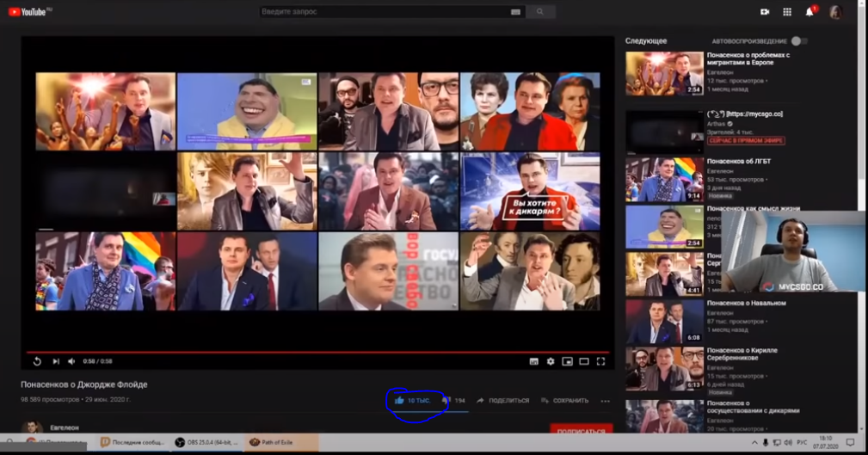
Task: Click the scrollbar down arrow
Action: click(x=861, y=429)
